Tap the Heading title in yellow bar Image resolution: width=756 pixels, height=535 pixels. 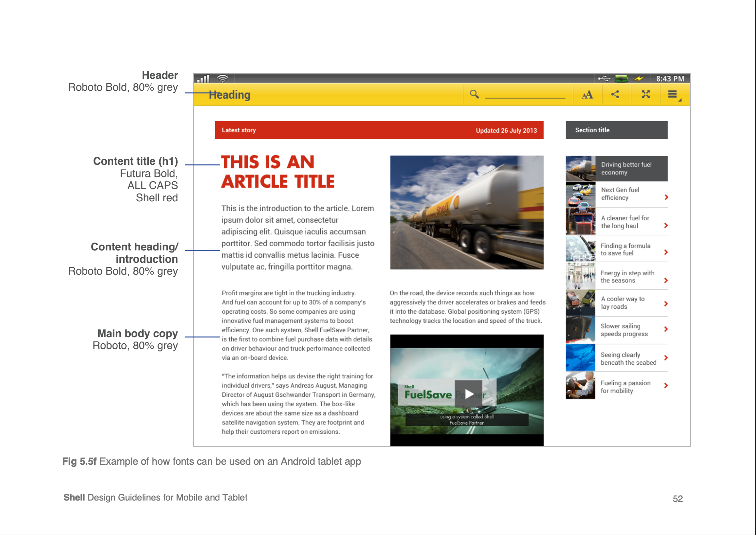point(230,95)
